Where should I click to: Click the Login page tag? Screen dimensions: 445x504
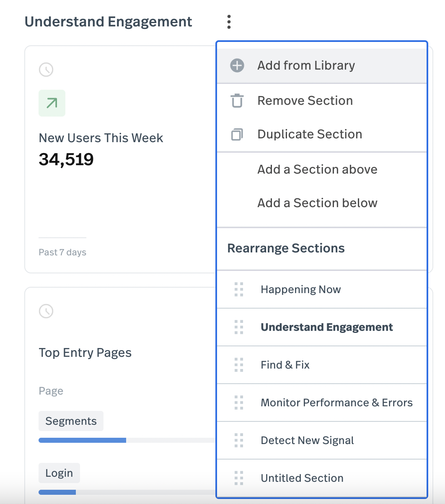click(x=59, y=473)
